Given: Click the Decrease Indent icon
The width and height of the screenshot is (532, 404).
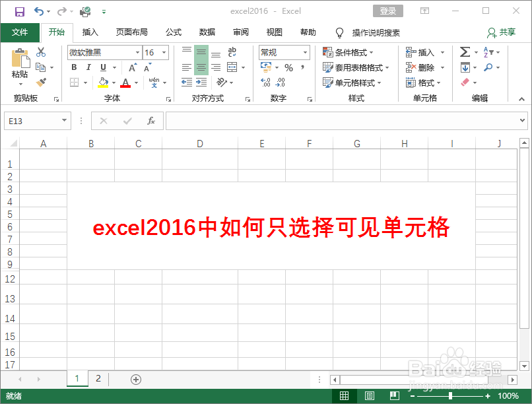Looking at the screenshot, I should pos(187,82).
